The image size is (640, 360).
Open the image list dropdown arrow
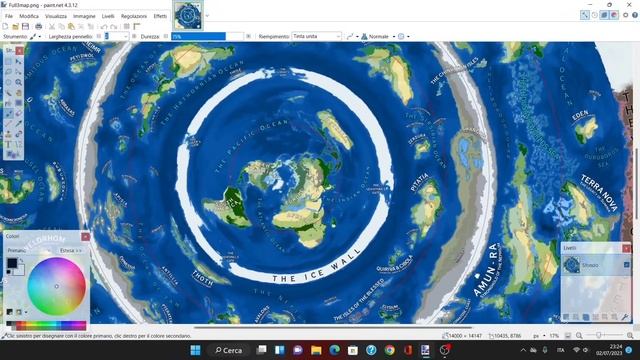click(x=207, y=16)
